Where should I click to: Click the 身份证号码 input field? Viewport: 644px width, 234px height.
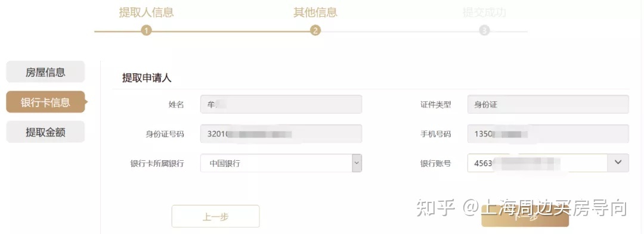(x=281, y=133)
